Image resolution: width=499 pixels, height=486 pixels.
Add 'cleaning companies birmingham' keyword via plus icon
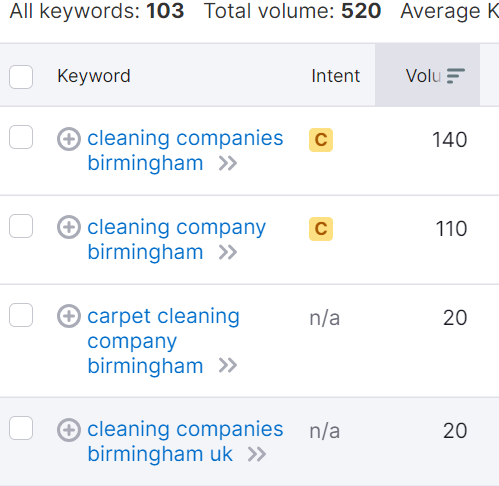pyautogui.click(x=69, y=139)
